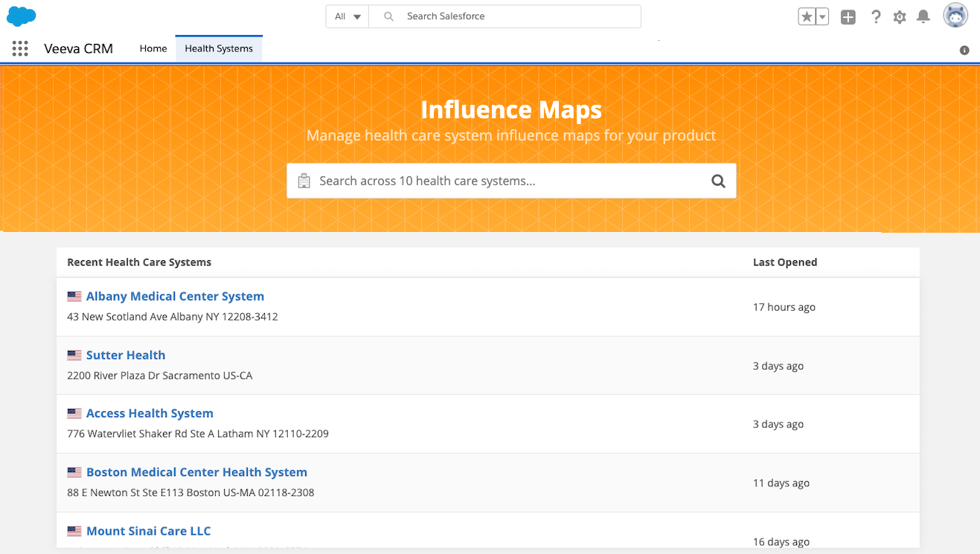Click the info icon below the avatar
The width and height of the screenshot is (980, 554).
[964, 51]
